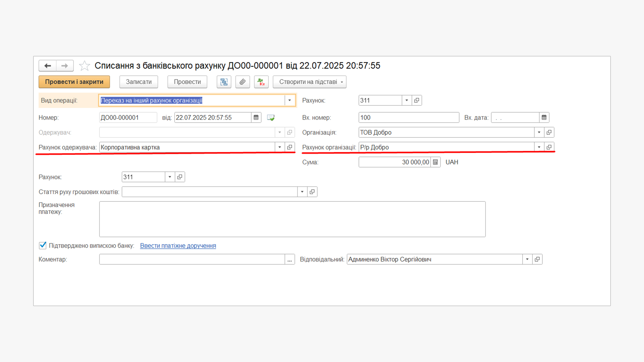The image size is (644, 362).
Task: Expand the Рахунок одержувача dropdown arrow
Action: tap(280, 147)
